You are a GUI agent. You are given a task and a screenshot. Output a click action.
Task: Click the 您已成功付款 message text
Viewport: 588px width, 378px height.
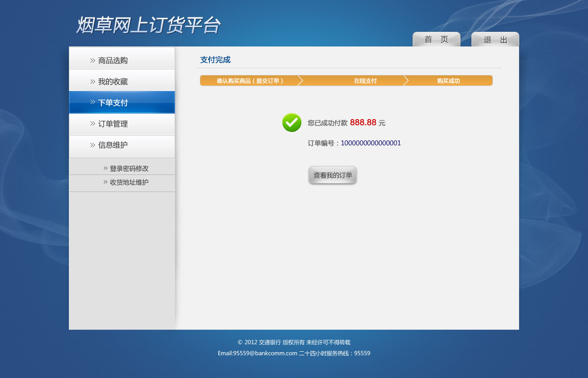tap(328, 123)
